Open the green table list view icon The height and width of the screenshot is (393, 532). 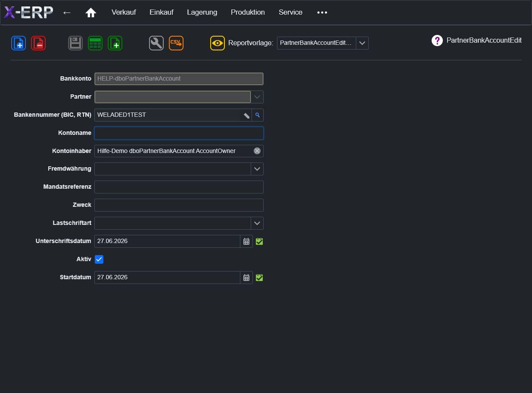[x=95, y=43]
